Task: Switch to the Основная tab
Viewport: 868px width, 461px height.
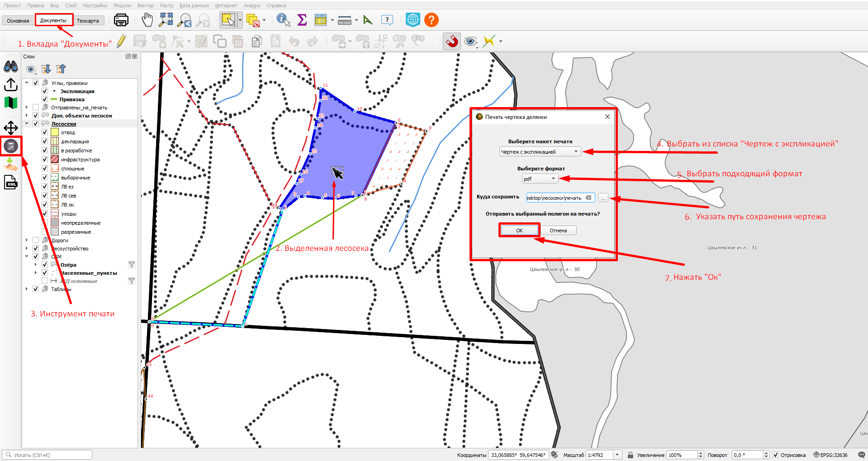Action: point(18,20)
